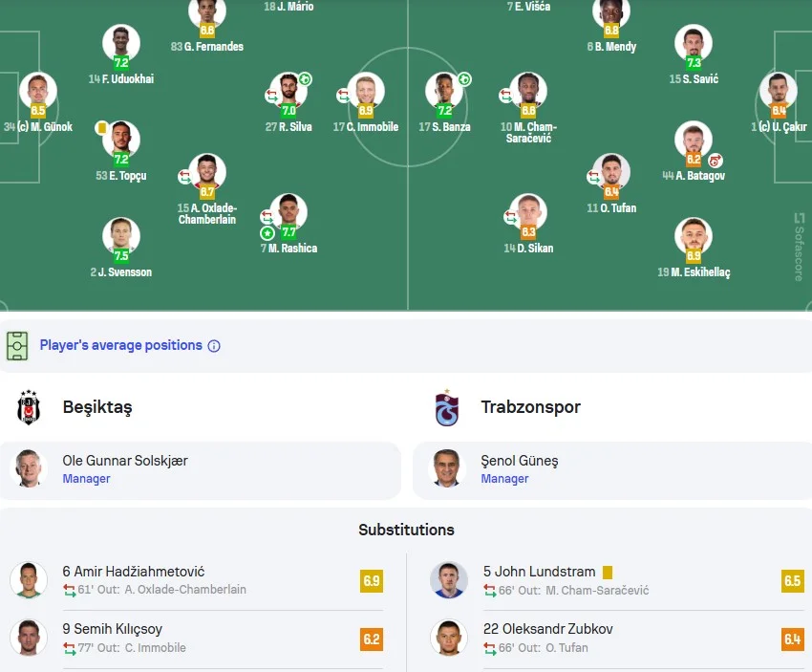Click the Trabzonspor club crest
The height and width of the screenshot is (672, 812).
pyautogui.click(x=446, y=407)
